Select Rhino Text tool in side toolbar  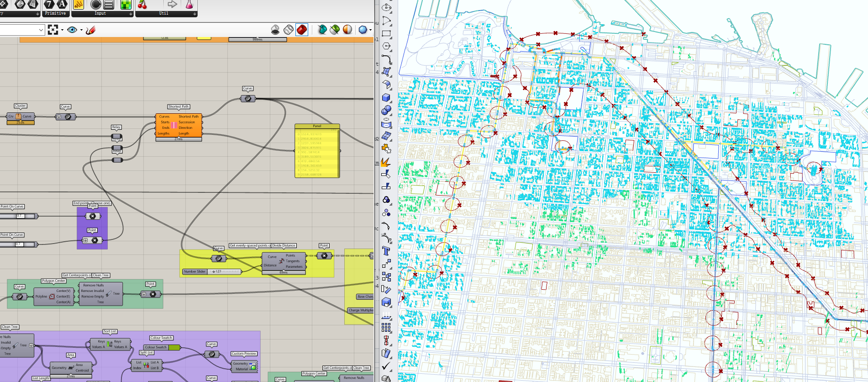(x=386, y=251)
